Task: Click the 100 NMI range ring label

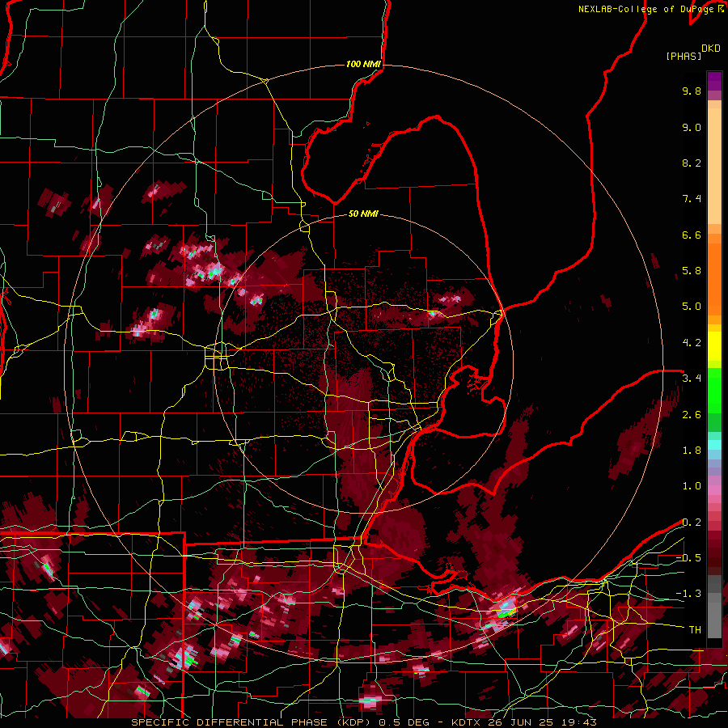Action: [363, 64]
